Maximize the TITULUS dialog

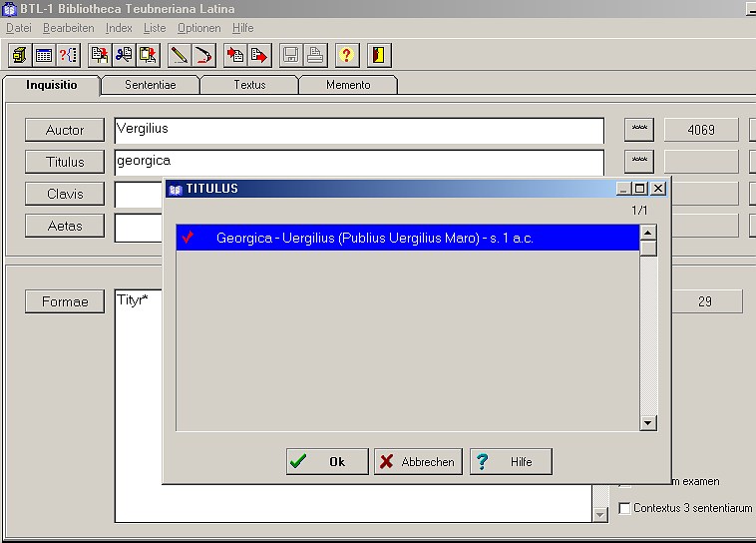point(639,189)
